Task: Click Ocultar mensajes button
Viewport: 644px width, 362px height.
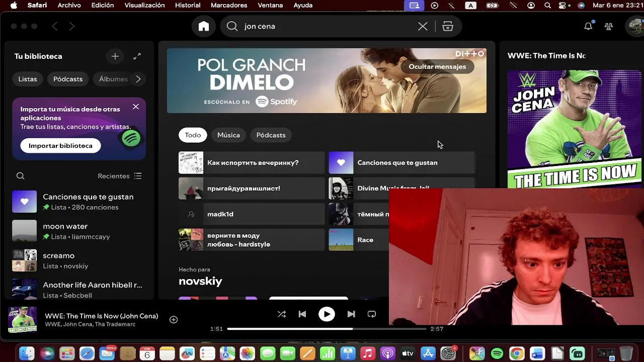Action: click(437, 66)
